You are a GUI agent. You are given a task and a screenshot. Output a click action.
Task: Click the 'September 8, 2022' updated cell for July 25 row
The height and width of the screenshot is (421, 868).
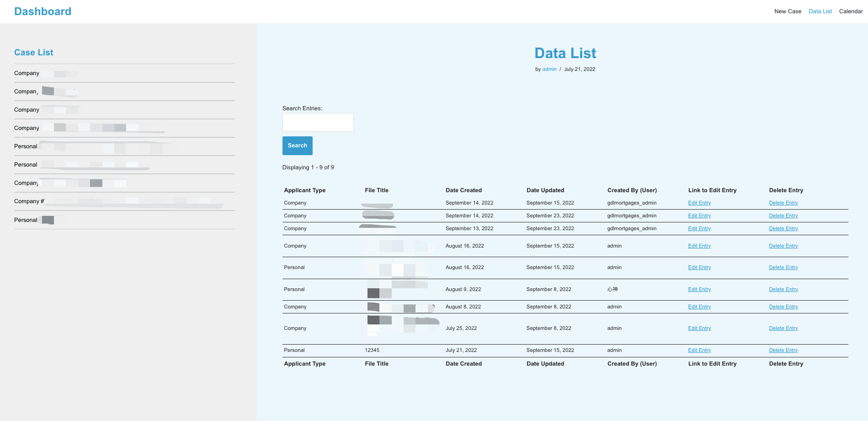pyautogui.click(x=548, y=328)
